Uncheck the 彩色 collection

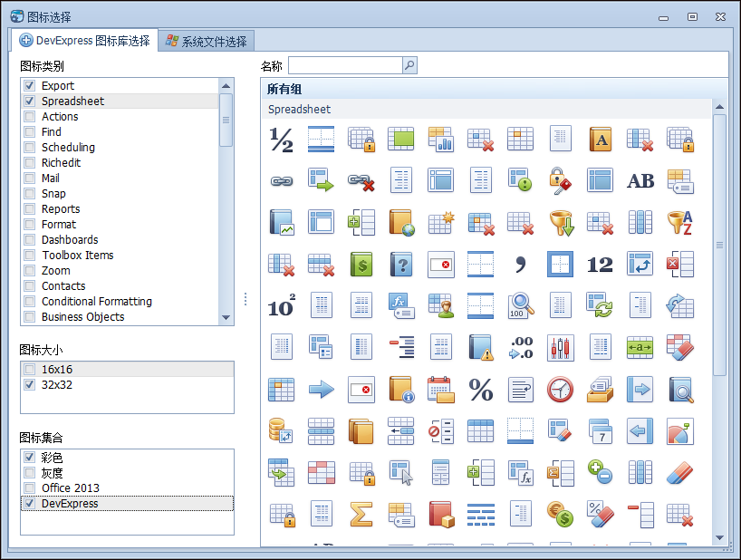click(29, 457)
